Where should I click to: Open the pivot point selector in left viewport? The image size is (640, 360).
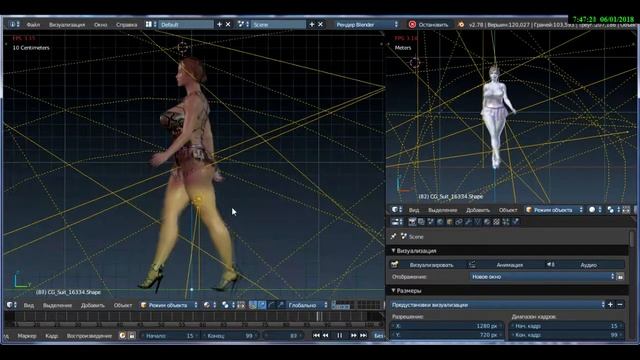point(228,305)
